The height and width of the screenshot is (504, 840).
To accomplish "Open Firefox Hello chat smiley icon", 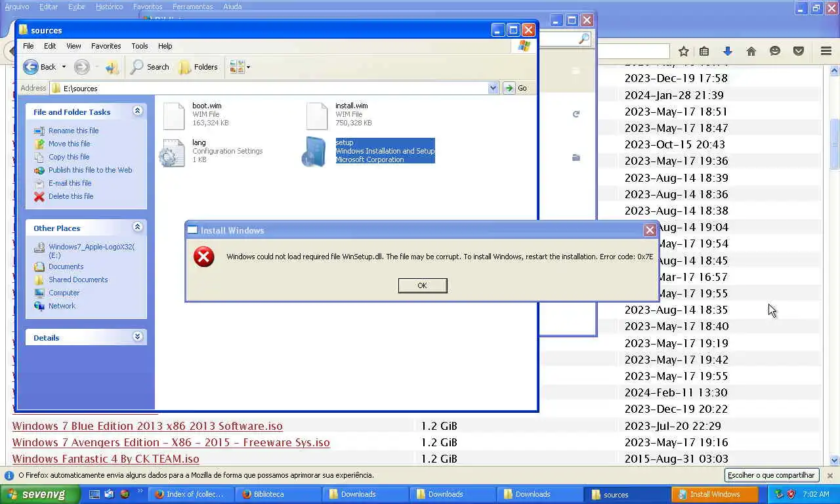I will coord(775,51).
